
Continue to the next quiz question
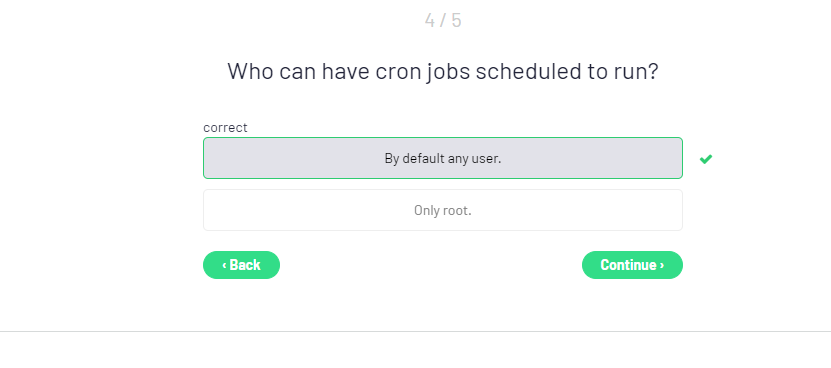click(632, 265)
